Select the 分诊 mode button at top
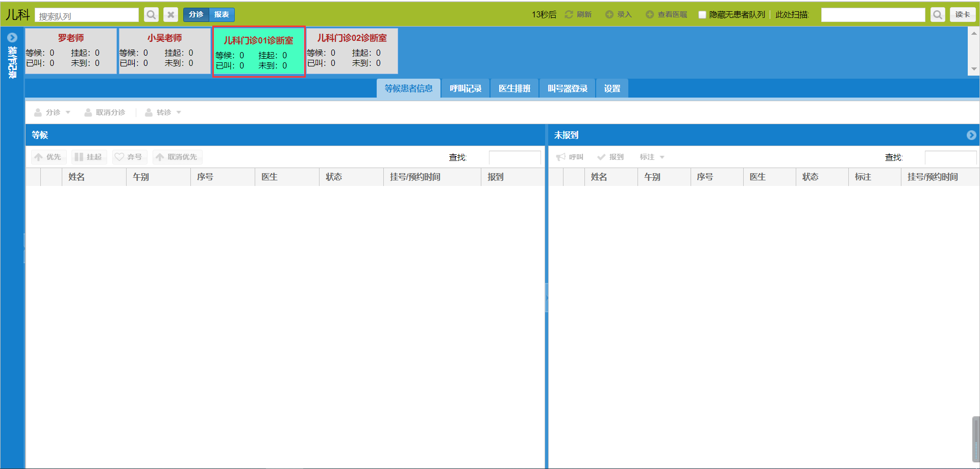Image resolution: width=980 pixels, height=469 pixels. (196, 15)
